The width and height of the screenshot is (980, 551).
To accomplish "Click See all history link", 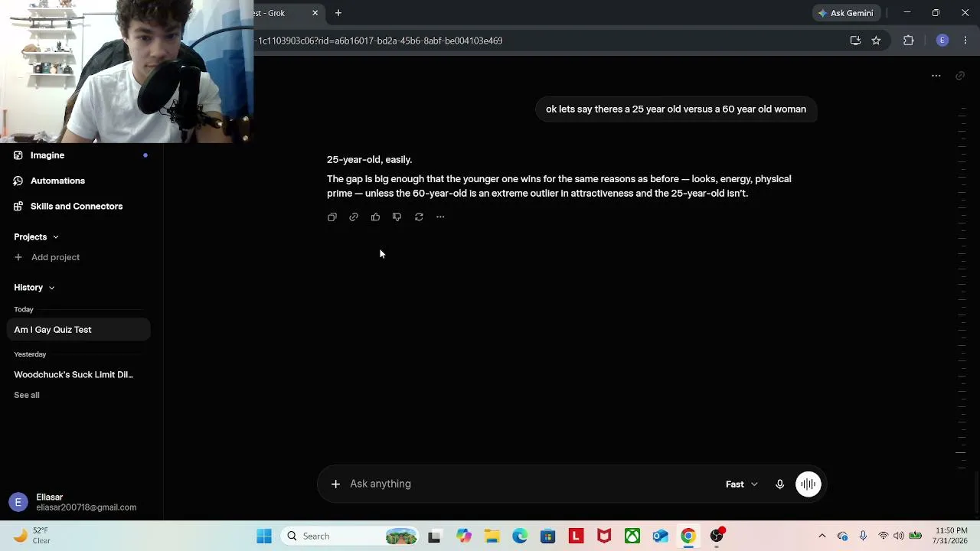I will point(27,395).
